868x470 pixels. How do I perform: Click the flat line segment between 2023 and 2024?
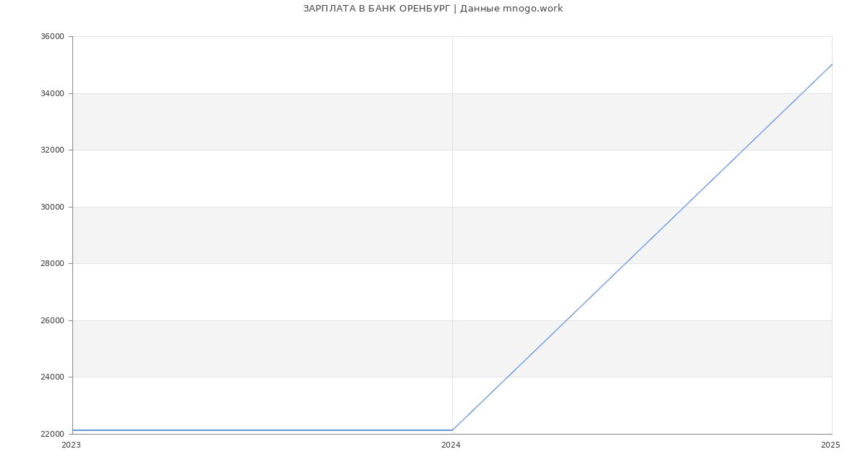tap(262, 430)
